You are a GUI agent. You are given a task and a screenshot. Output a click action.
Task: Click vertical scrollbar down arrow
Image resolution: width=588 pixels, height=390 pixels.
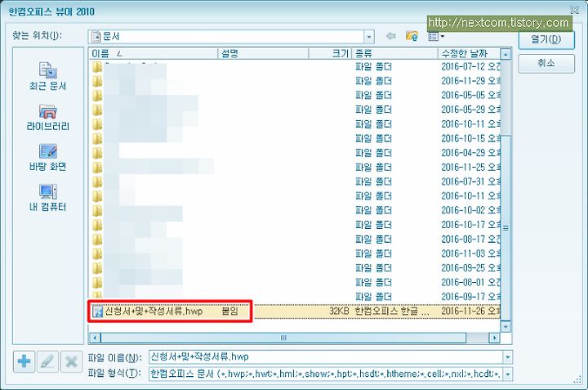(506, 326)
